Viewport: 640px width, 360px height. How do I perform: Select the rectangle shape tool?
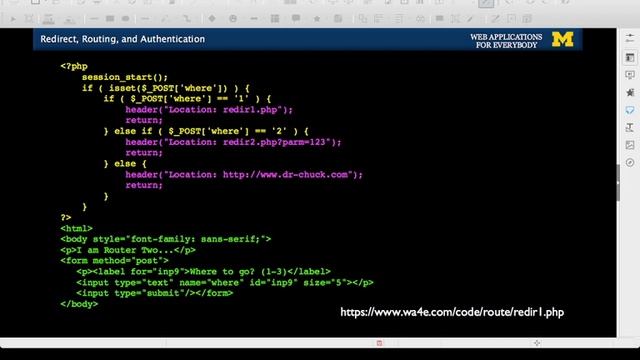click(110, 19)
